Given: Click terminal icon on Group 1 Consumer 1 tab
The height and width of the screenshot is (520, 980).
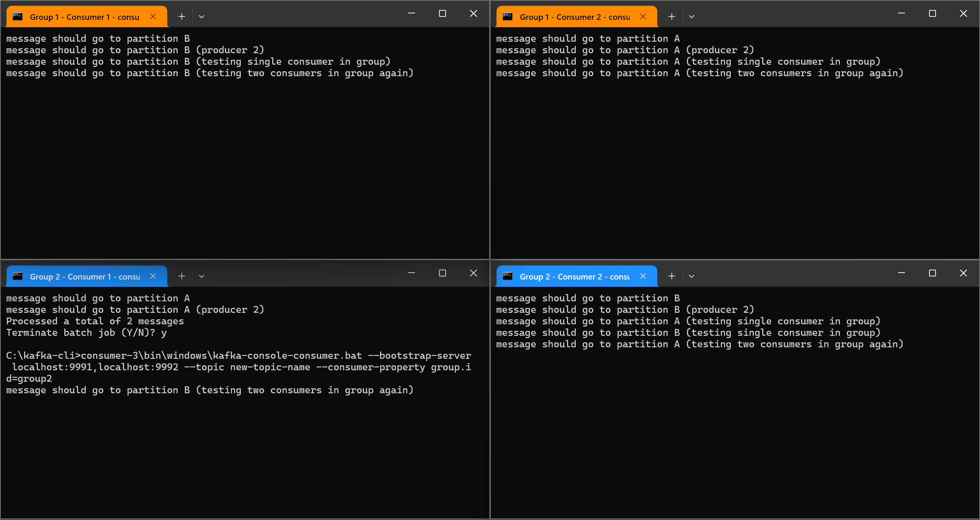Looking at the screenshot, I should 18,16.
